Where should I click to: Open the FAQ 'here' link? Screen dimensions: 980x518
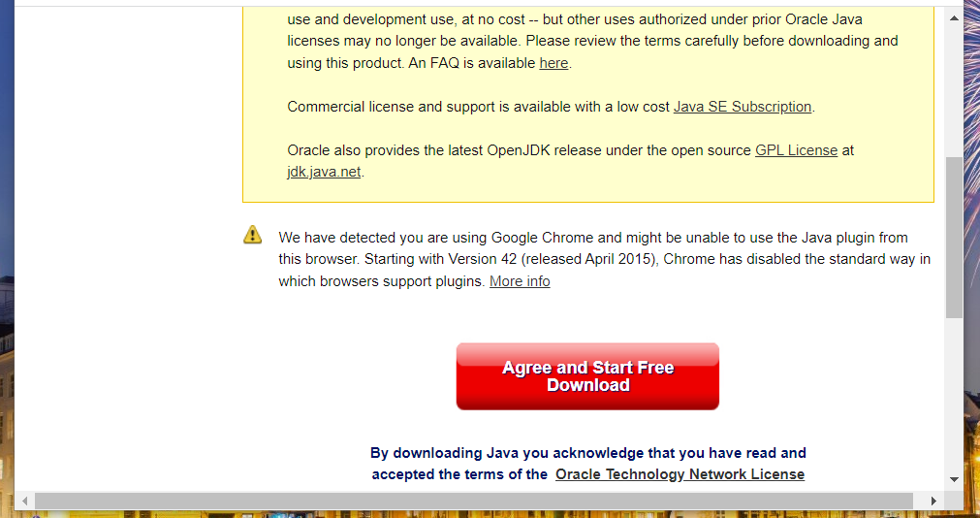click(553, 63)
